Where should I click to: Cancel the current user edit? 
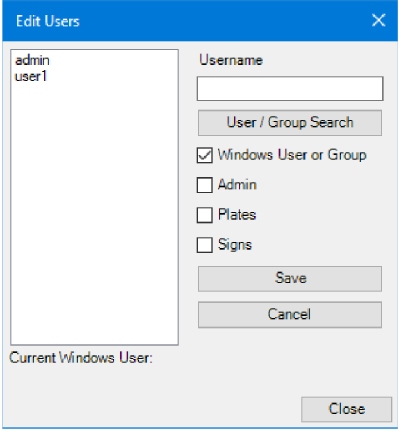[290, 315]
